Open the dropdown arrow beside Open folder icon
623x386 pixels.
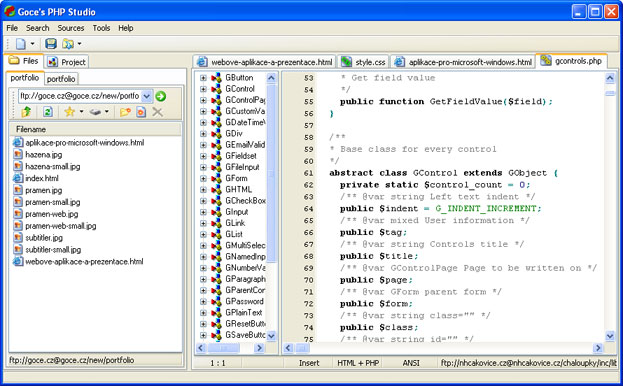[x=79, y=44]
